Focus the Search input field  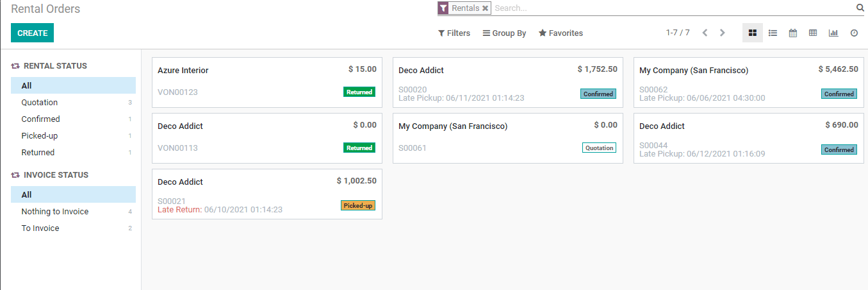point(673,8)
